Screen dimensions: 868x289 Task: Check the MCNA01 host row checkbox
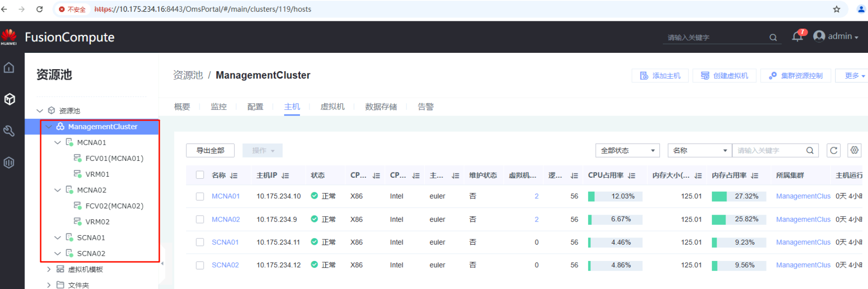tap(200, 196)
